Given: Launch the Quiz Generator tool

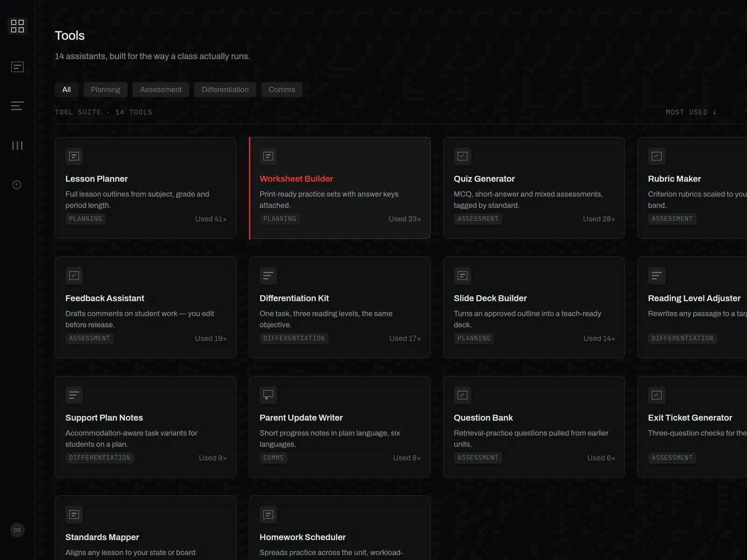Looking at the screenshot, I should tap(534, 188).
